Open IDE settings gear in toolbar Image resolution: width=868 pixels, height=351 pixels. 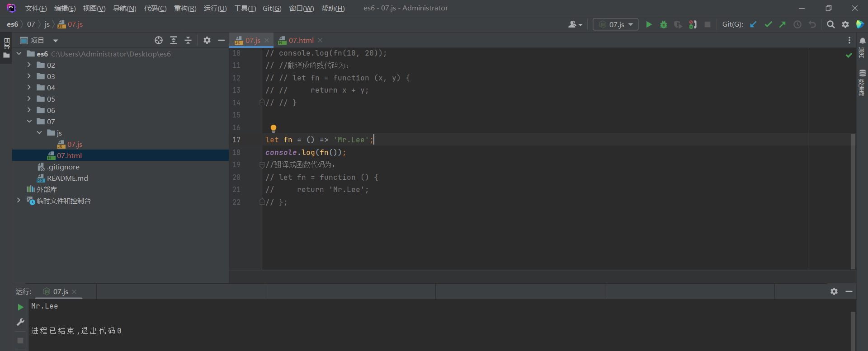[x=845, y=24]
